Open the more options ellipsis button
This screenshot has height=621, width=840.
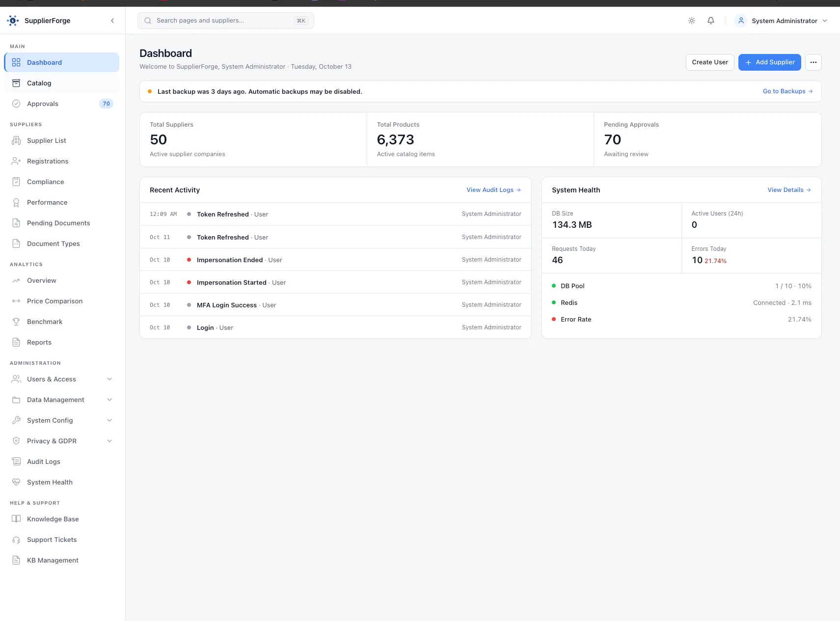point(813,62)
